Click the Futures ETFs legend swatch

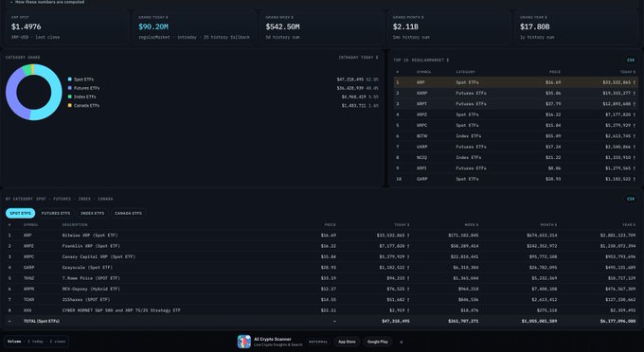tap(70, 88)
